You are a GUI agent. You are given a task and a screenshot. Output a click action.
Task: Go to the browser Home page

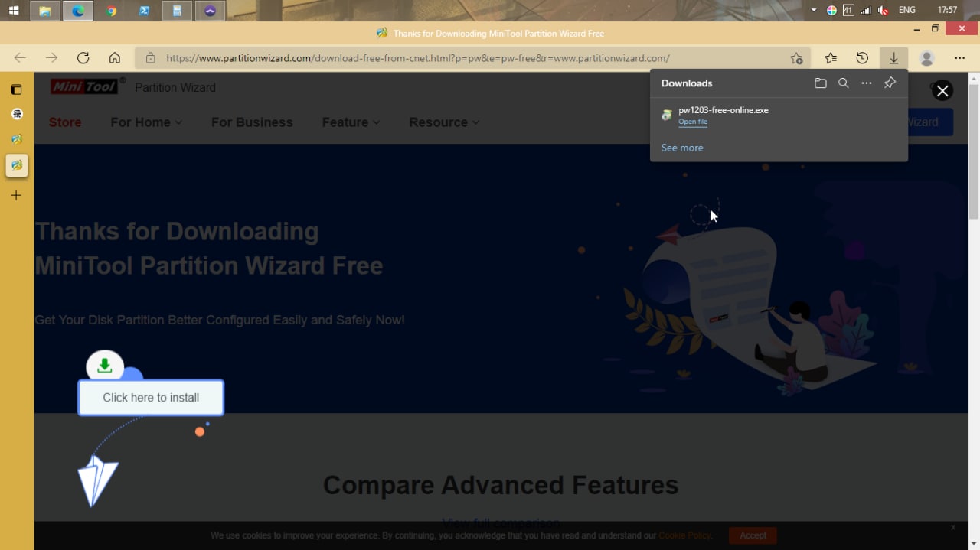[x=114, y=58]
